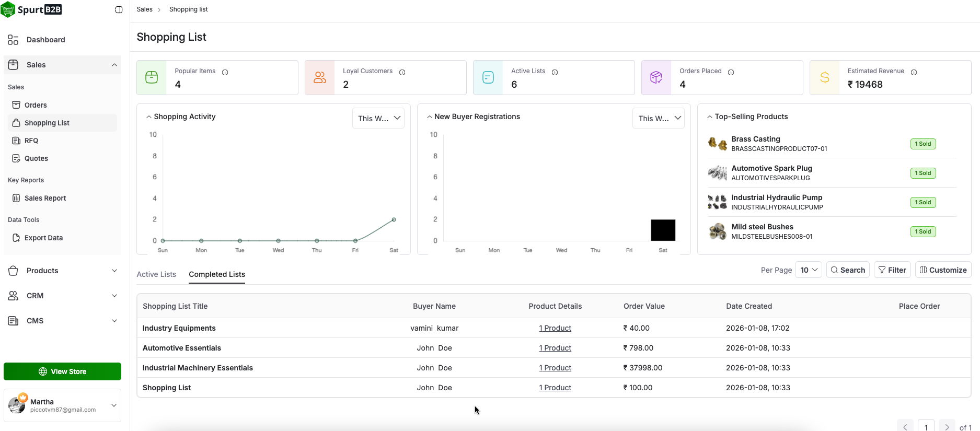
Task: Switch to the Active Lists tab
Action: pyautogui.click(x=156, y=274)
